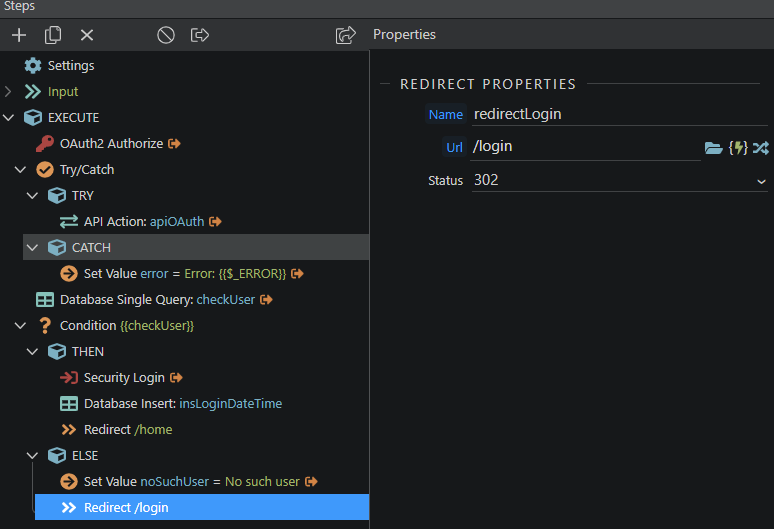
Task: Select the Try/Catch step label
Action: [87, 170]
